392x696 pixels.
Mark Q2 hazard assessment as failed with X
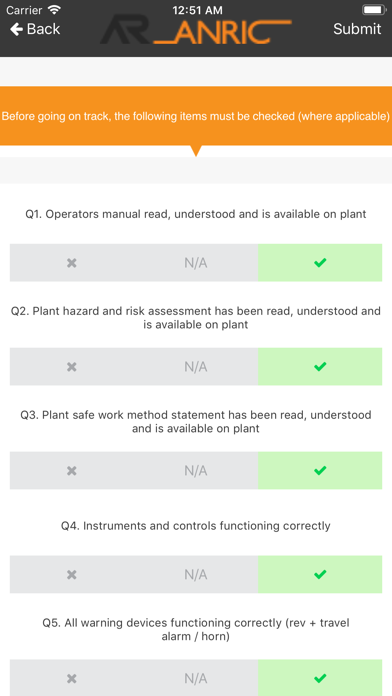click(71, 367)
